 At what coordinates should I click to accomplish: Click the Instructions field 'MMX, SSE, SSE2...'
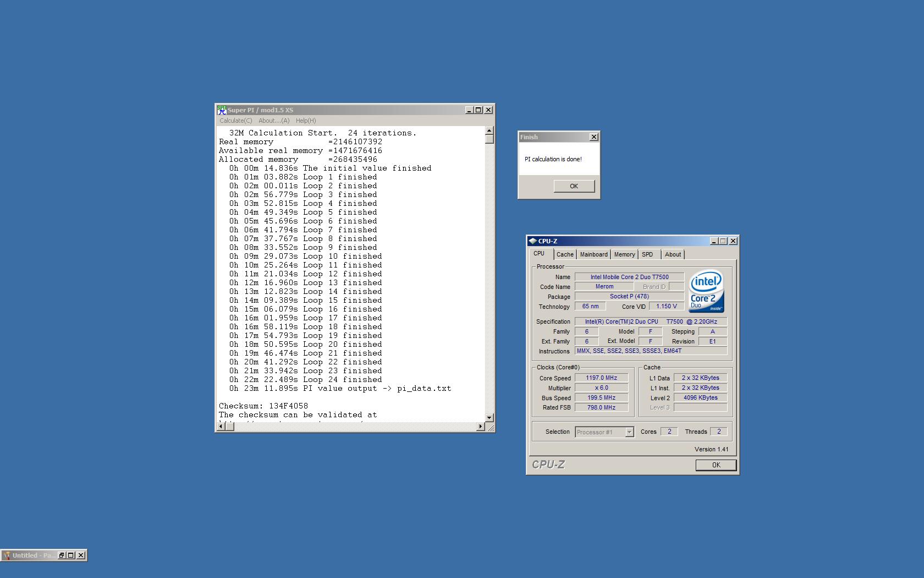[651, 351]
